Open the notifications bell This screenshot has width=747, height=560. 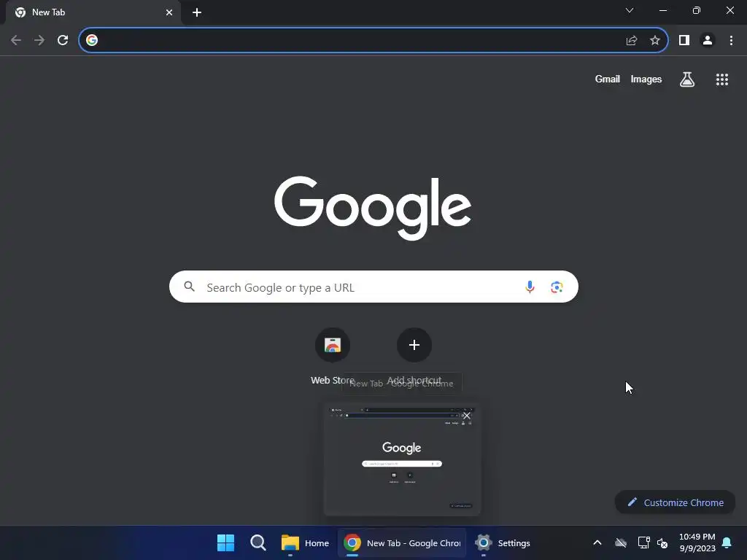tap(727, 542)
